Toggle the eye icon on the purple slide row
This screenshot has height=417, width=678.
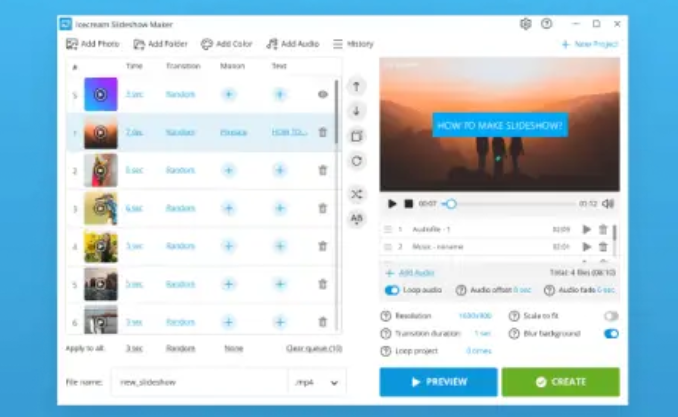(x=323, y=94)
